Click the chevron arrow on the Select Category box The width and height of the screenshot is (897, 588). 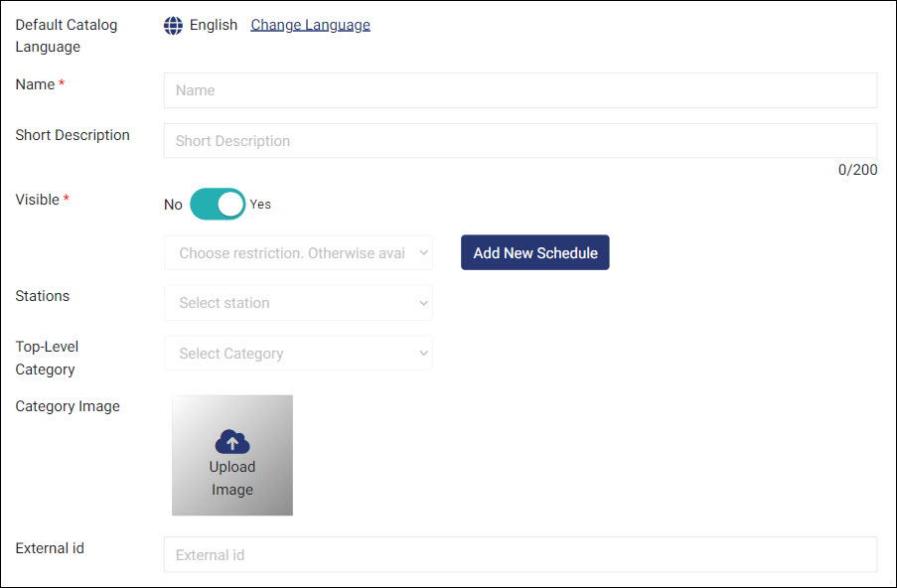[x=424, y=354]
